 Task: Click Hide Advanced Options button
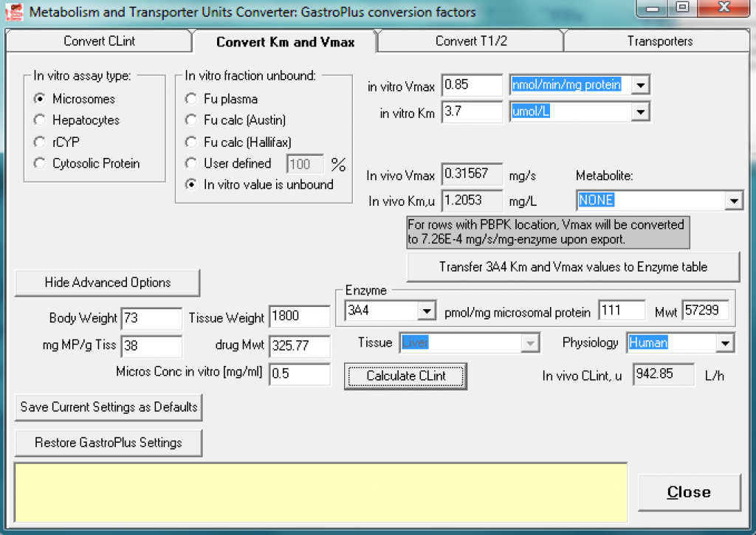click(108, 283)
